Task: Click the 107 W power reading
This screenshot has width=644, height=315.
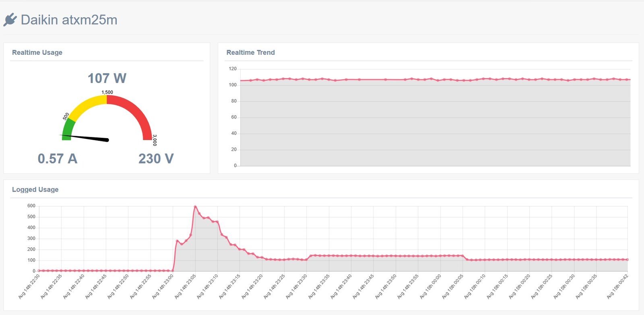Action: 107,78
